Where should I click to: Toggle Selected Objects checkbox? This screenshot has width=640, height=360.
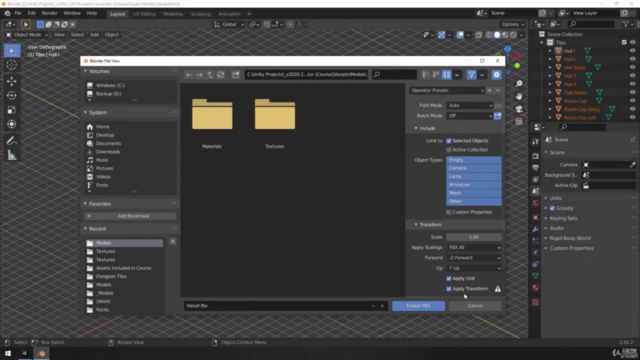pyautogui.click(x=449, y=141)
